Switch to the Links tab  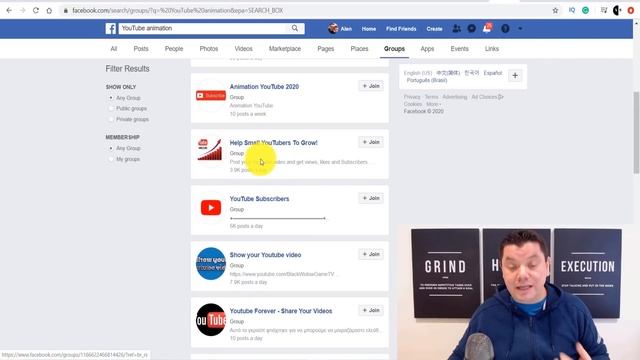point(492,49)
